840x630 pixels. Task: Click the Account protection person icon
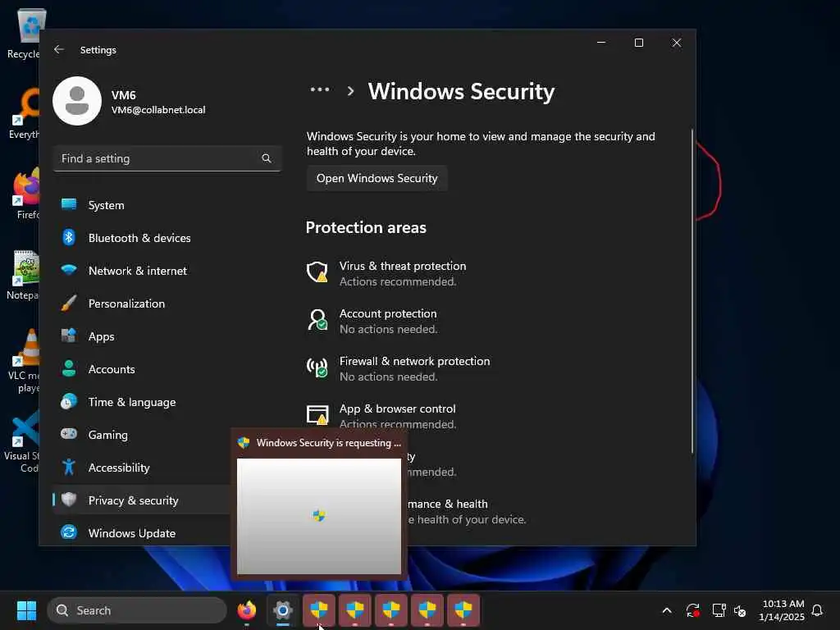pyautogui.click(x=317, y=320)
